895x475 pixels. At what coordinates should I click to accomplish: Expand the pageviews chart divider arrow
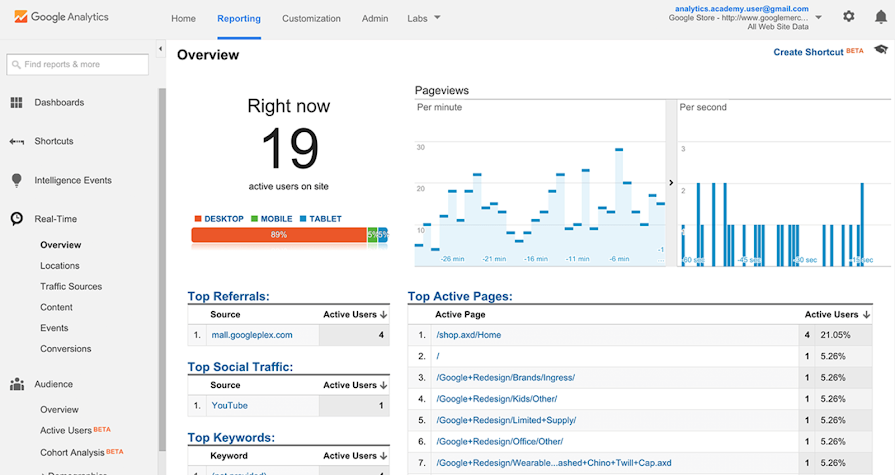click(671, 183)
